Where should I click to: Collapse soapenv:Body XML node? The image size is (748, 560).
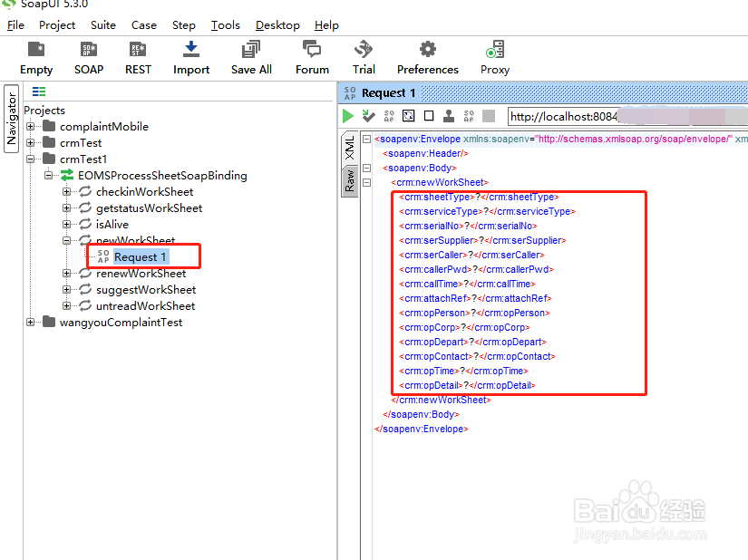(367, 168)
